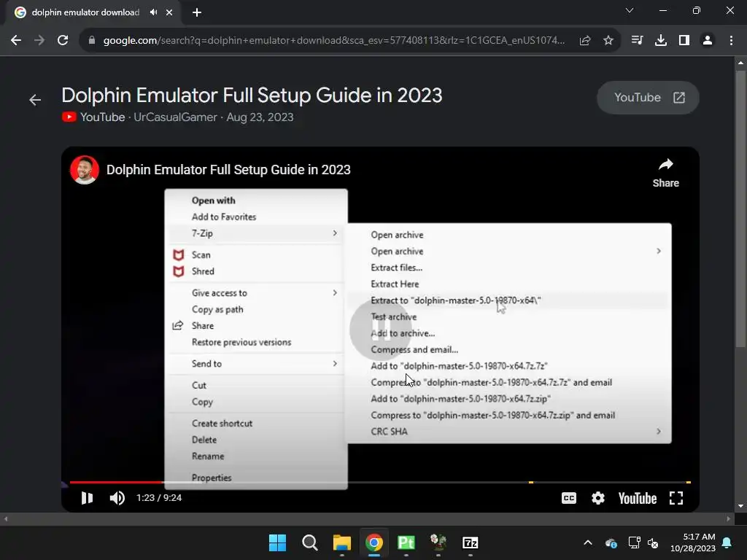Open the Chrome downloads icon
This screenshot has width=747, height=560.
point(661,41)
